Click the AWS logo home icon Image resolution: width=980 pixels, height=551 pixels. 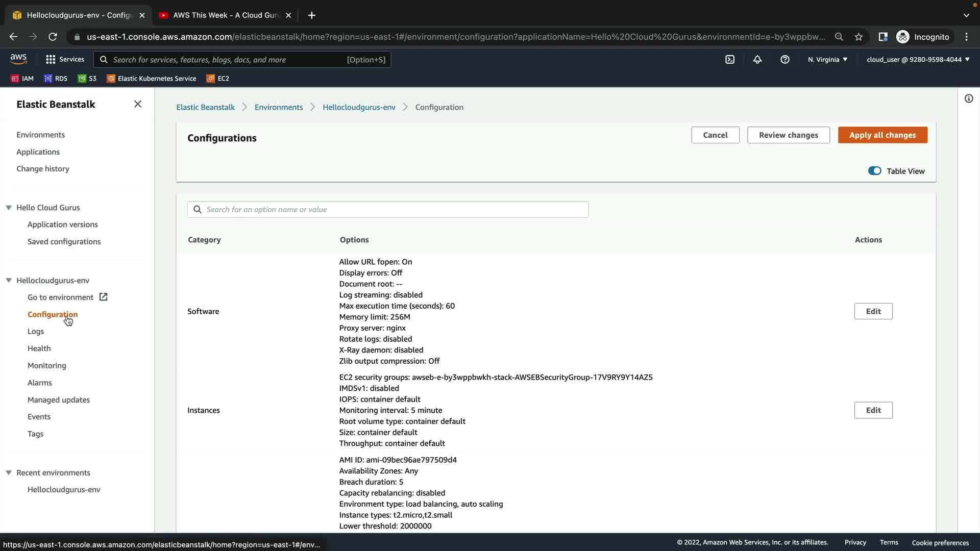click(18, 59)
